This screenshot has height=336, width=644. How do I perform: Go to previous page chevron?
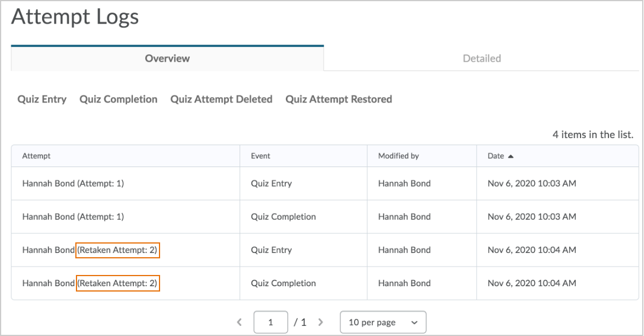(x=240, y=322)
